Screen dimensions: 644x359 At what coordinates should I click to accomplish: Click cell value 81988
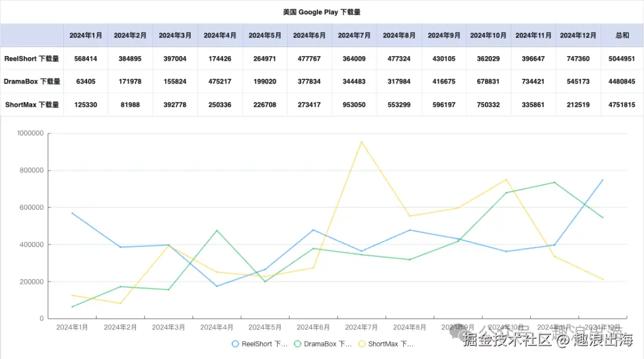(130, 105)
